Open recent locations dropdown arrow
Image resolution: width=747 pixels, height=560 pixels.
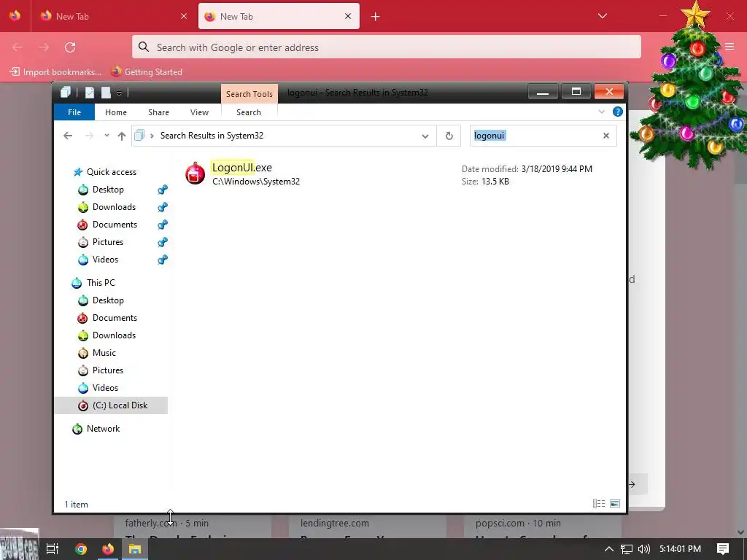(x=107, y=136)
